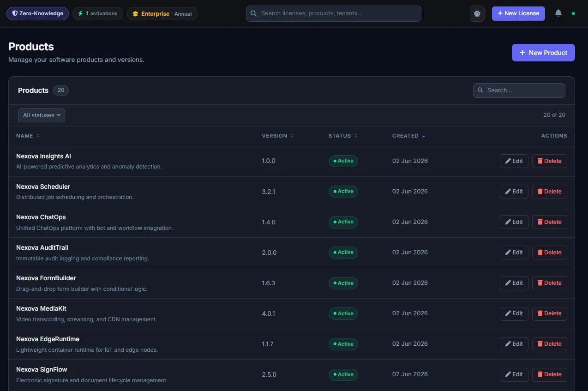The height and width of the screenshot is (391, 588).
Task: Click the New Product button
Action: tap(543, 53)
